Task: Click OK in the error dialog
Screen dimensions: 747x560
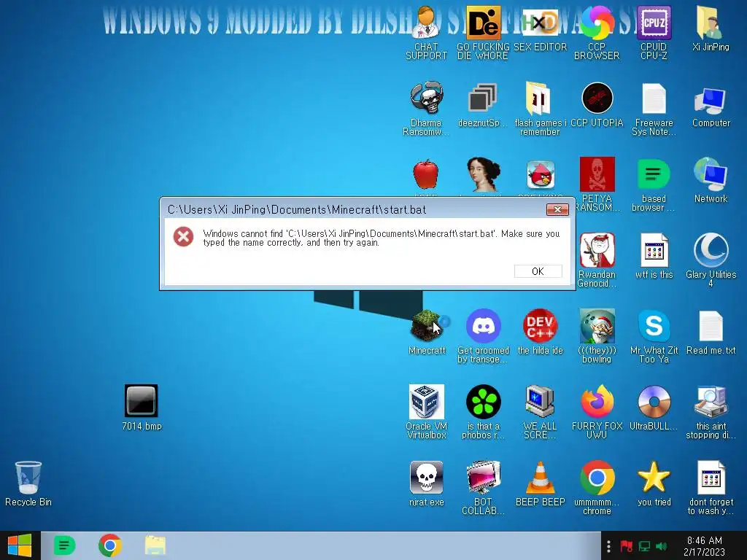Action: pos(538,271)
